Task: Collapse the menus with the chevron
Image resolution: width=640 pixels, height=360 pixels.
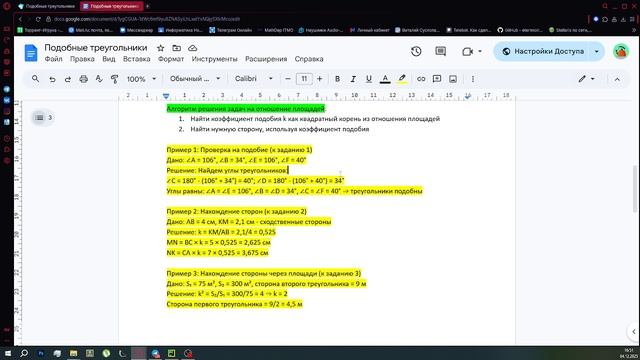Action: point(617,79)
